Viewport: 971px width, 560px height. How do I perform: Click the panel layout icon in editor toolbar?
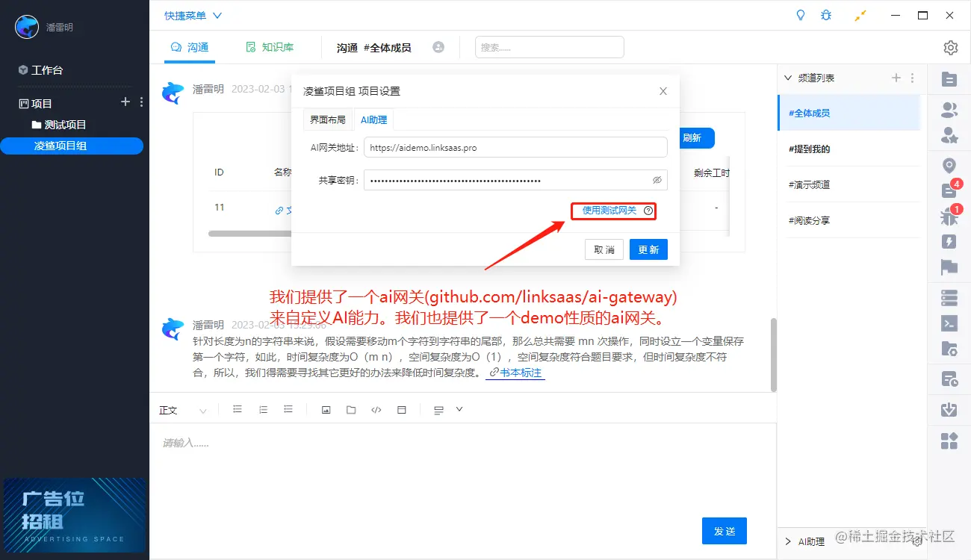pyautogui.click(x=402, y=410)
